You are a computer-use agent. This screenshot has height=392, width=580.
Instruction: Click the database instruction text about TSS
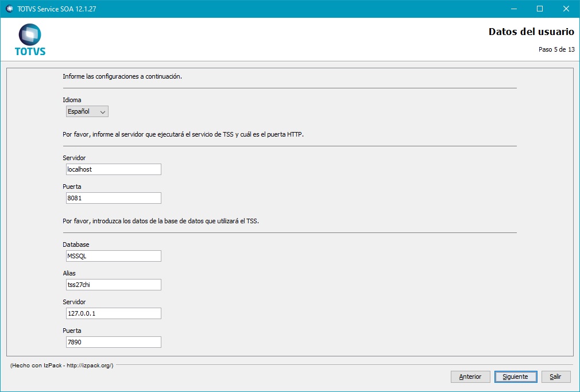pos(161,221)
